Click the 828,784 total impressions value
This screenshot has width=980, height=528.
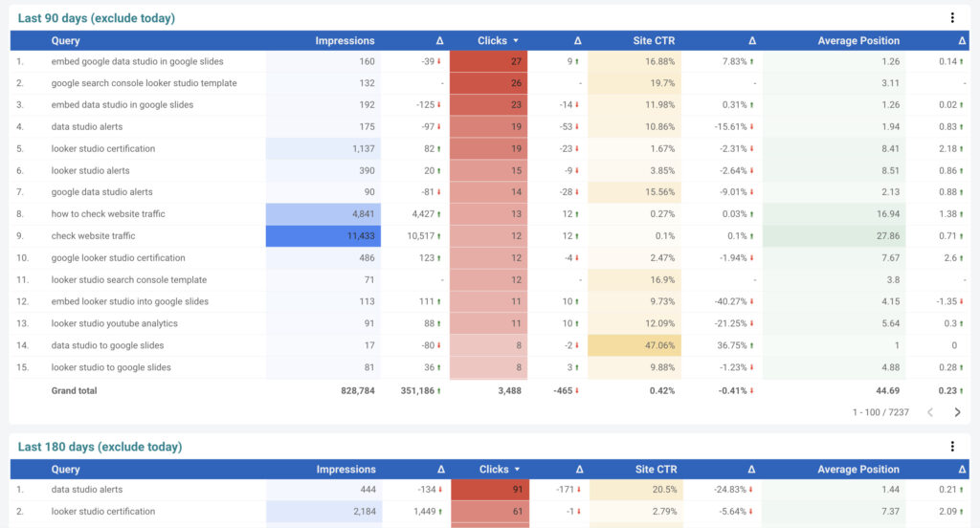[358, 390]
